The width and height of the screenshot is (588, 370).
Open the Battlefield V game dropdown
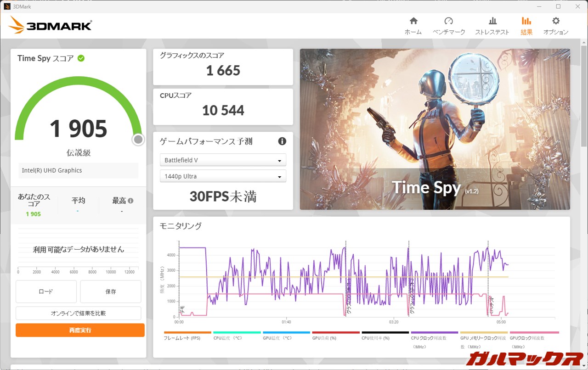[x=223, y=160]
